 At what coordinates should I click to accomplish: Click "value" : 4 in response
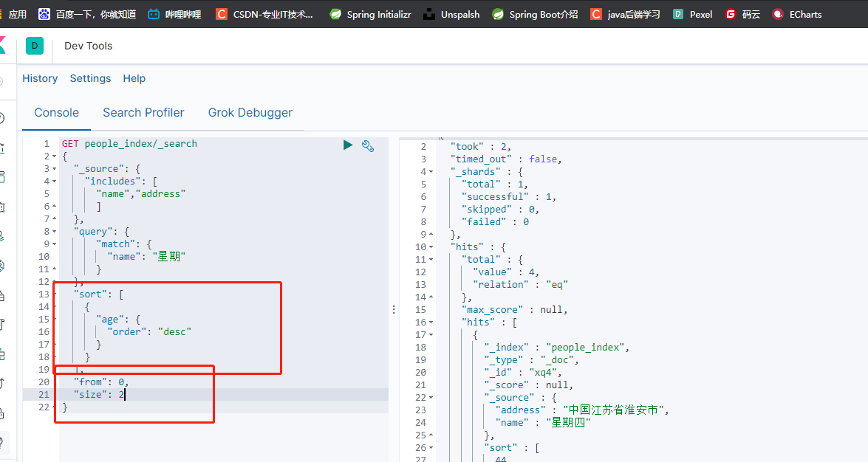(506, 272)
